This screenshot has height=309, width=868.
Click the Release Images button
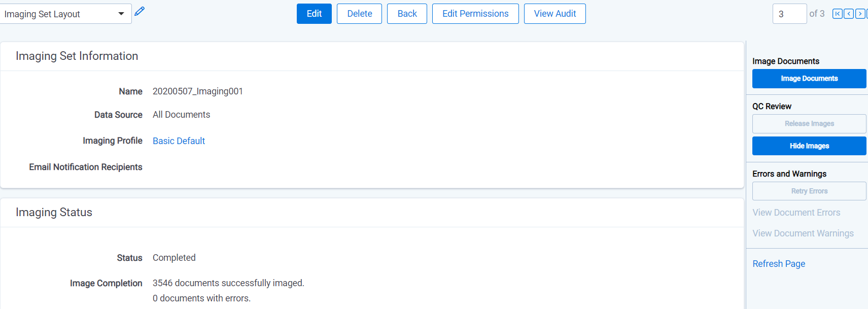click(809, 124)
